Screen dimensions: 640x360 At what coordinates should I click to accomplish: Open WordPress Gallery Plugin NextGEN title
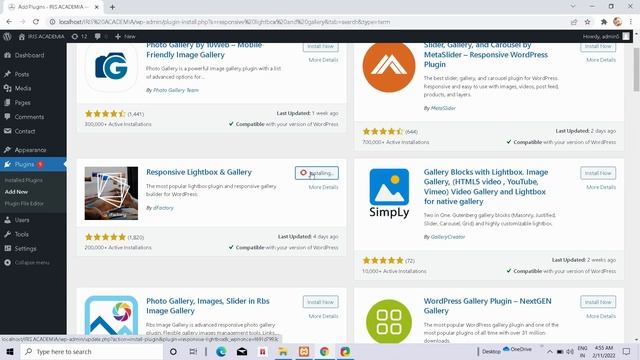click(x=487, y=306)
